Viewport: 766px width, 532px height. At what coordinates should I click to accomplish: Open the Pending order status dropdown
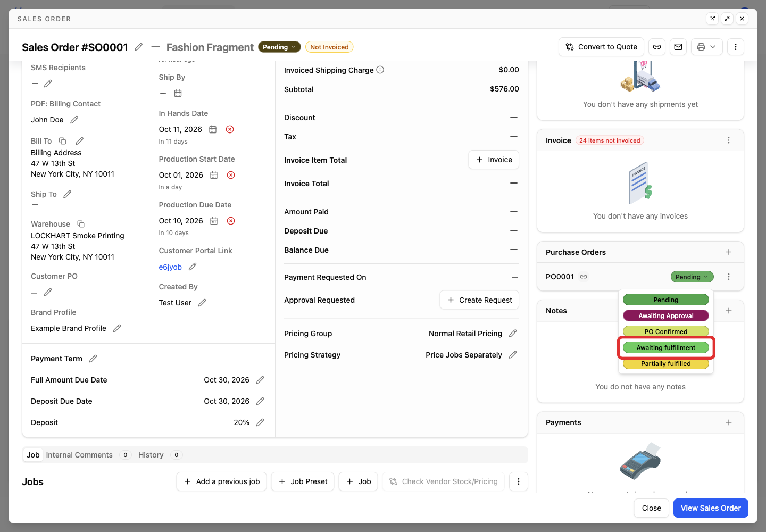[x=279, y=47]
